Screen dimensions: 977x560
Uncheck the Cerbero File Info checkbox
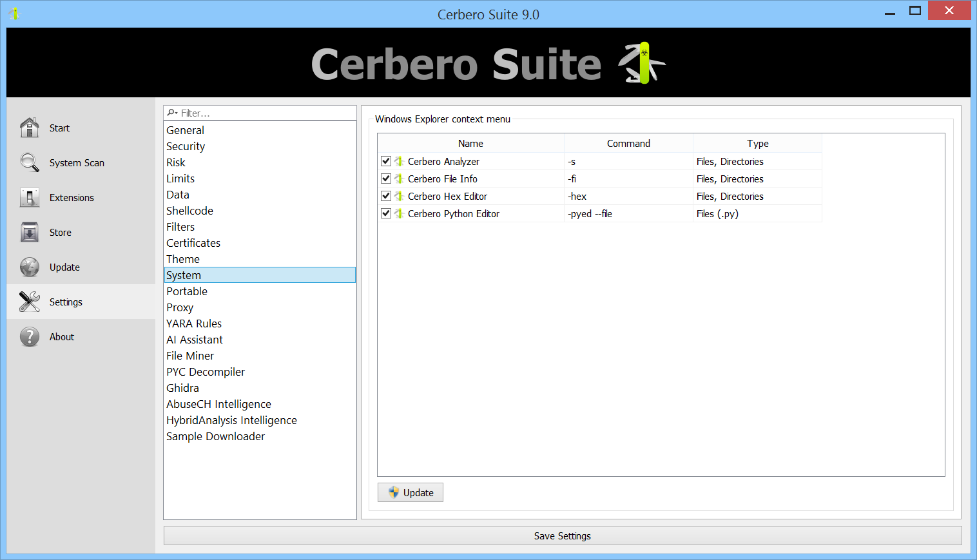(x=386, y=179)
